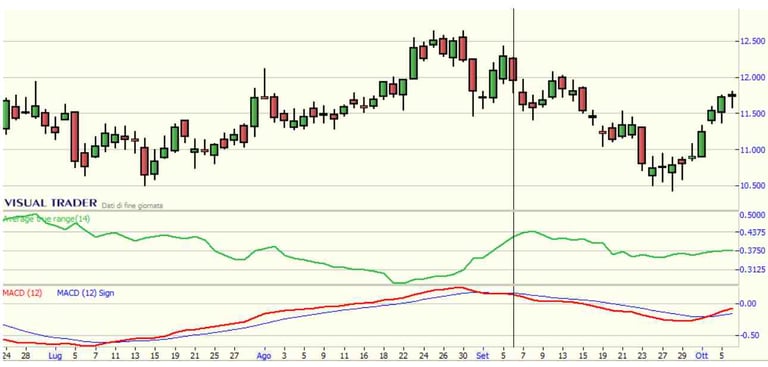The width and height of the screenshot is (768, 367).
Task: Click the 0.5000 ATR axis value
Action: pos(751,215)
